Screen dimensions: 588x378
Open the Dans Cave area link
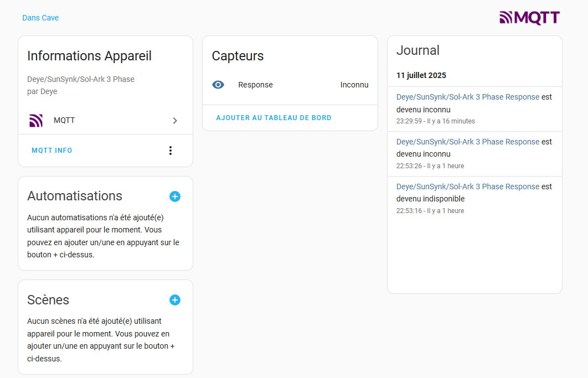40,18
